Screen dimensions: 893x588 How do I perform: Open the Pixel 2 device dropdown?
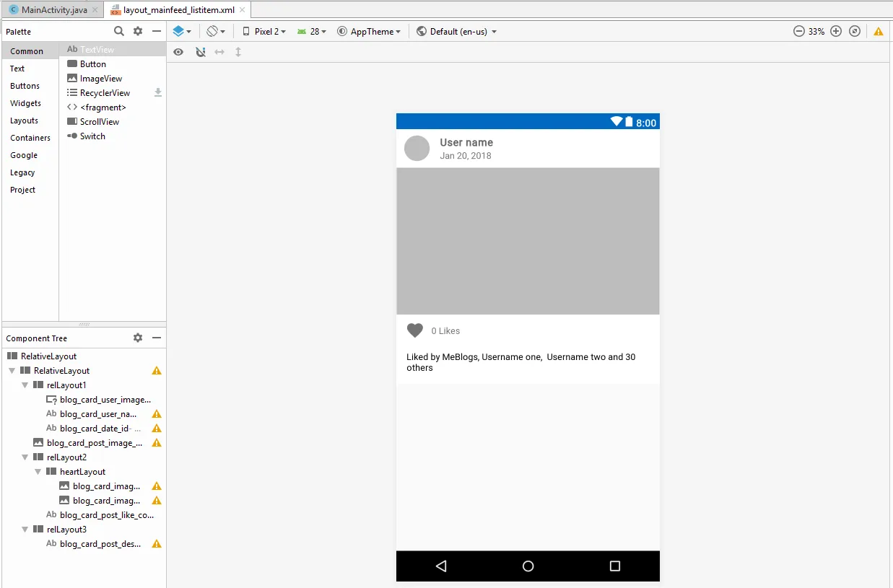[x=264, y=32]
